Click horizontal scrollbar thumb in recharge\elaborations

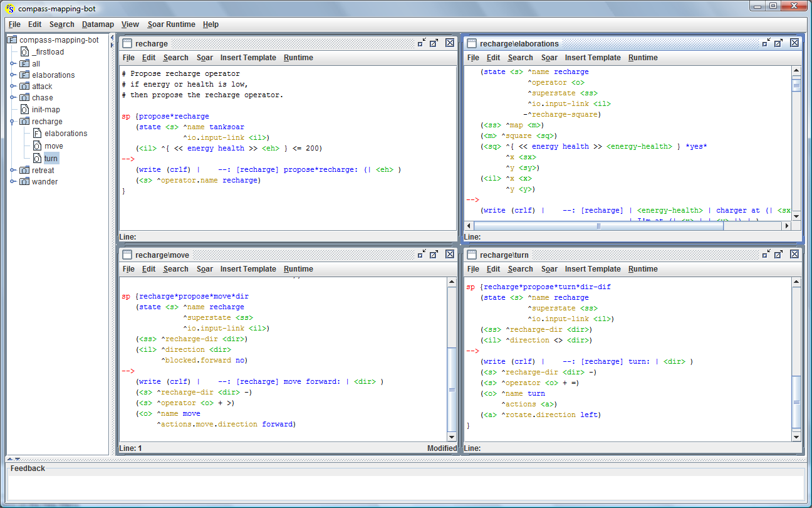click(597, 226)
